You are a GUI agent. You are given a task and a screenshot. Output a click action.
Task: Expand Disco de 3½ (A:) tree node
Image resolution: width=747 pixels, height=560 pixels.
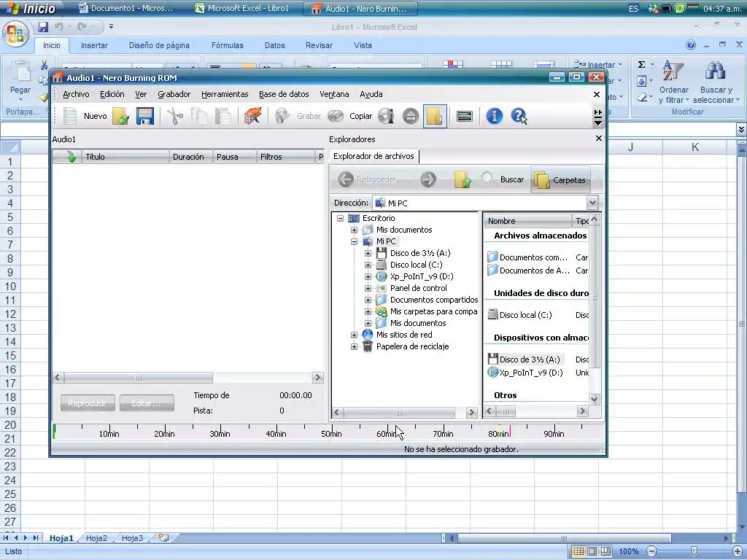click(368, 253)
